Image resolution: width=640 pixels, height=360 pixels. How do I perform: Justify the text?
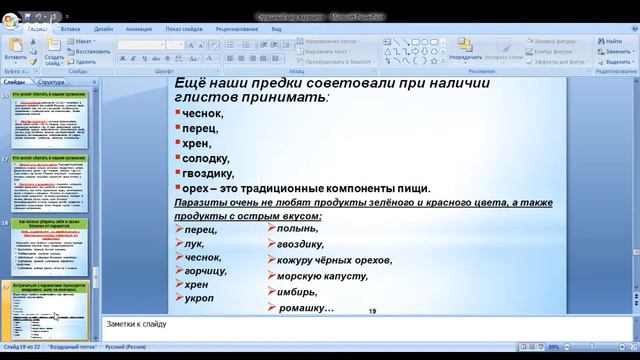click(x=263, y=59)
